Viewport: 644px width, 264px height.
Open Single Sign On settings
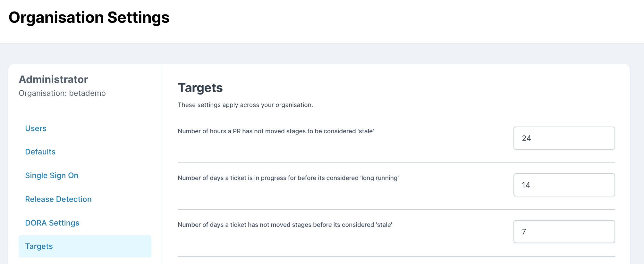point(52,176)
